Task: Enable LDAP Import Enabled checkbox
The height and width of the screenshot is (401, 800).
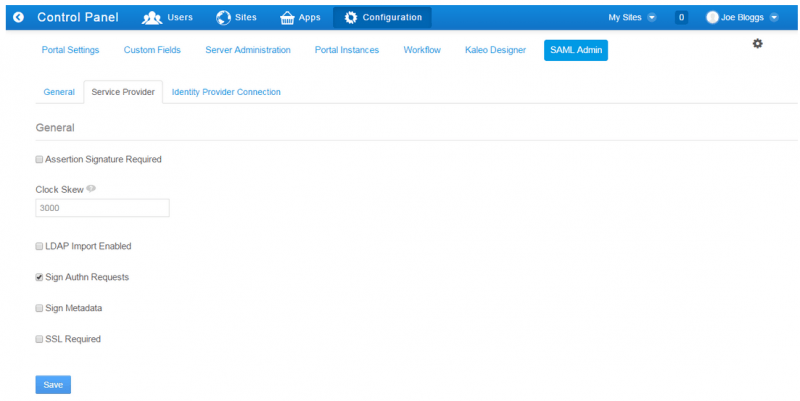Action: [x=39, y=246]
